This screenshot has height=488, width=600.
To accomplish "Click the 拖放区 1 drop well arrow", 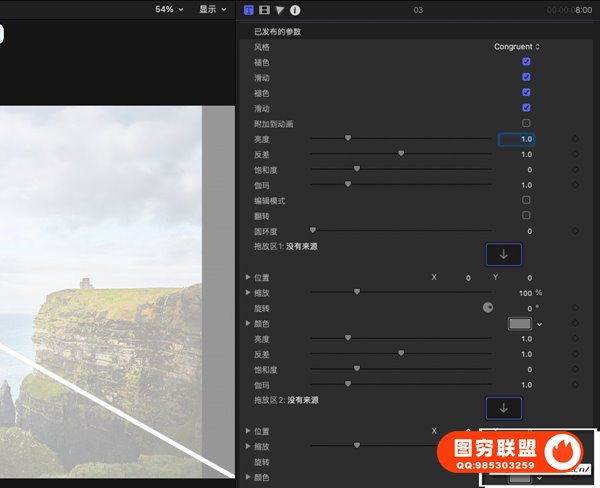I will coord(503,254).
